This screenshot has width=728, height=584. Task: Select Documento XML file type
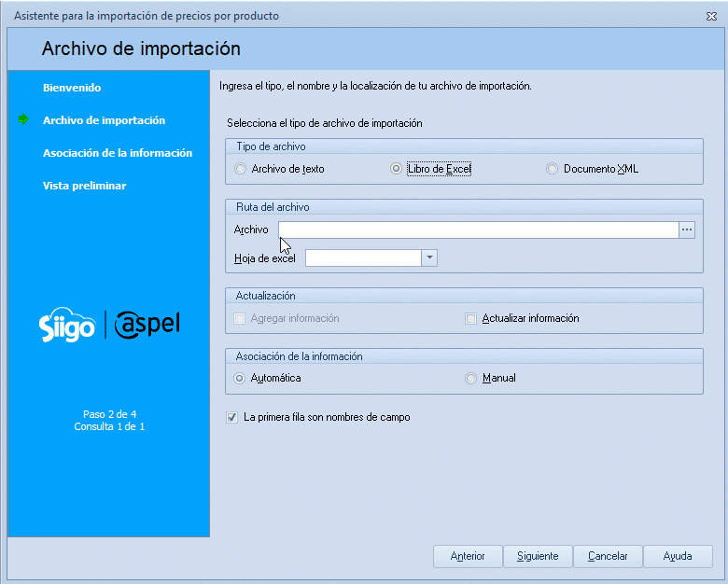pyautogui.click(x=553, y=169)
